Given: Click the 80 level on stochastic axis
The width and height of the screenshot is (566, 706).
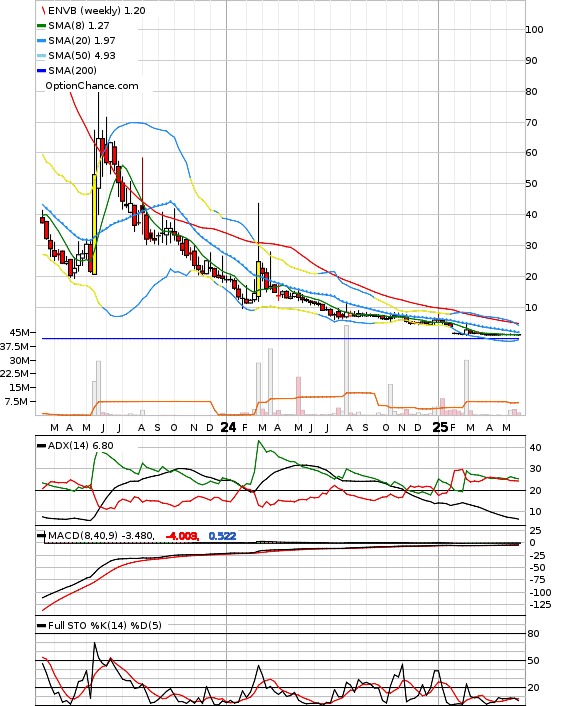Looking at the screenshot, I should coord(533,634).
